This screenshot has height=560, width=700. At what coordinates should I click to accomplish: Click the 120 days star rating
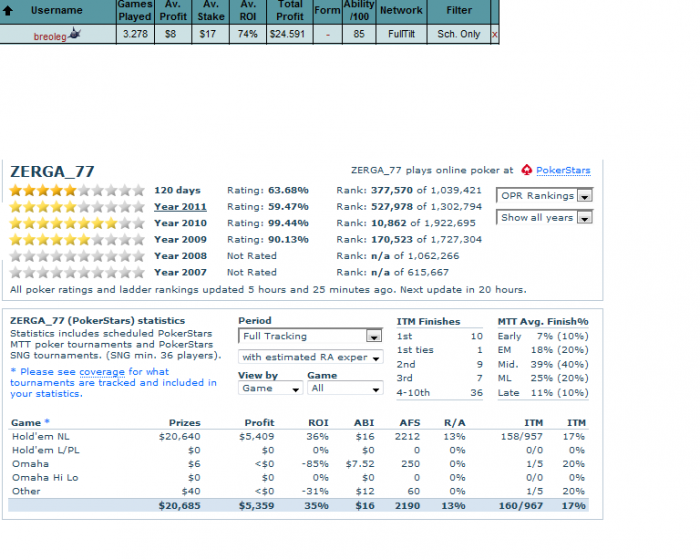[77, 190]
